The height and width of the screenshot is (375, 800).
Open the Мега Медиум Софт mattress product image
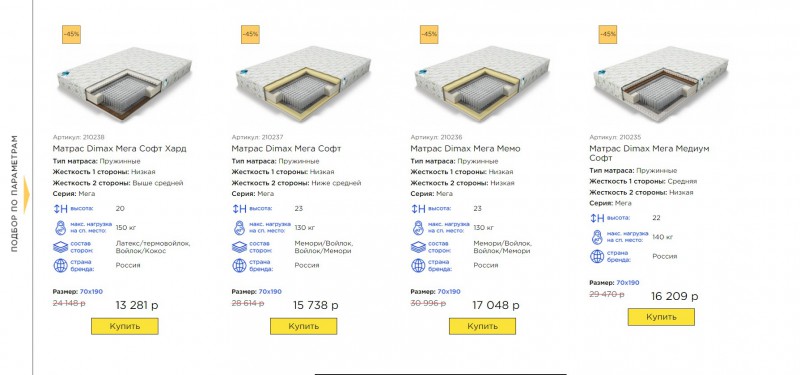pyautogui.click(x=661, y=83)
